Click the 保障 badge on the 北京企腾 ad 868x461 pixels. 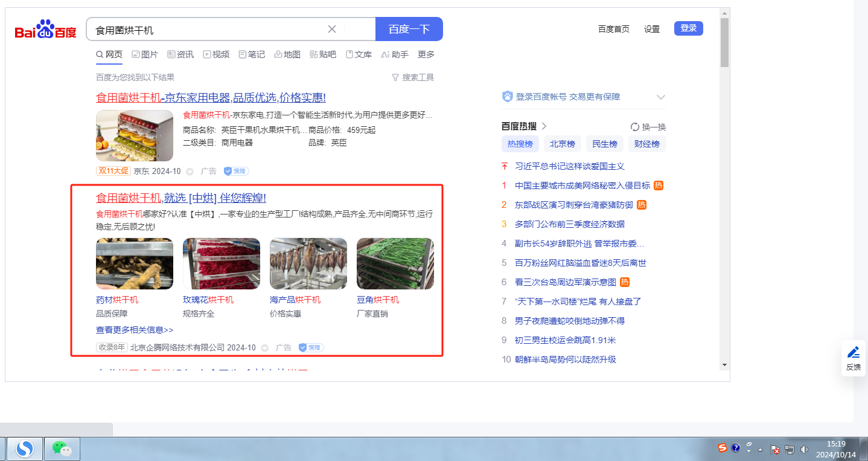(311, 347)
